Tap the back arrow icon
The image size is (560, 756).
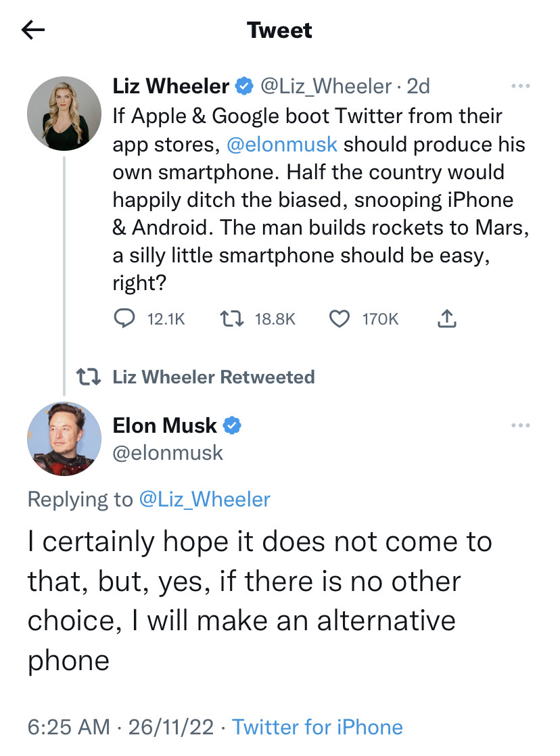[33, 30]
